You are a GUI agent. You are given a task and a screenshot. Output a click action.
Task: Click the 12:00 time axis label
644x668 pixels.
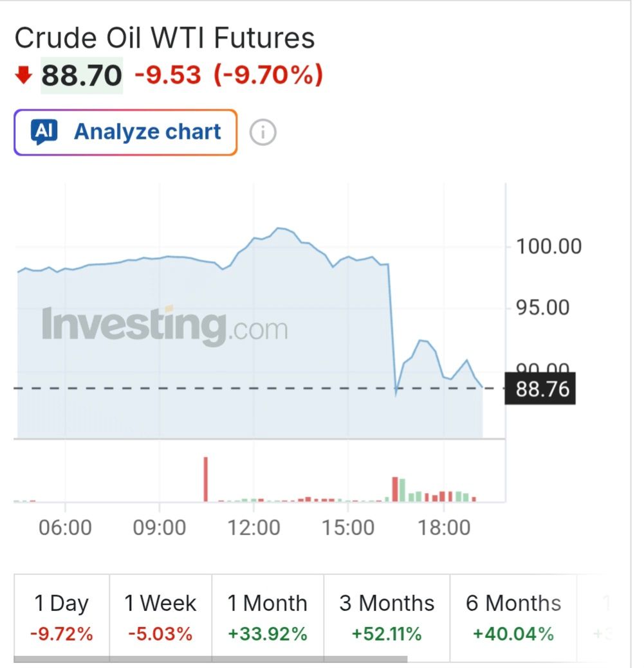point(253,528)
